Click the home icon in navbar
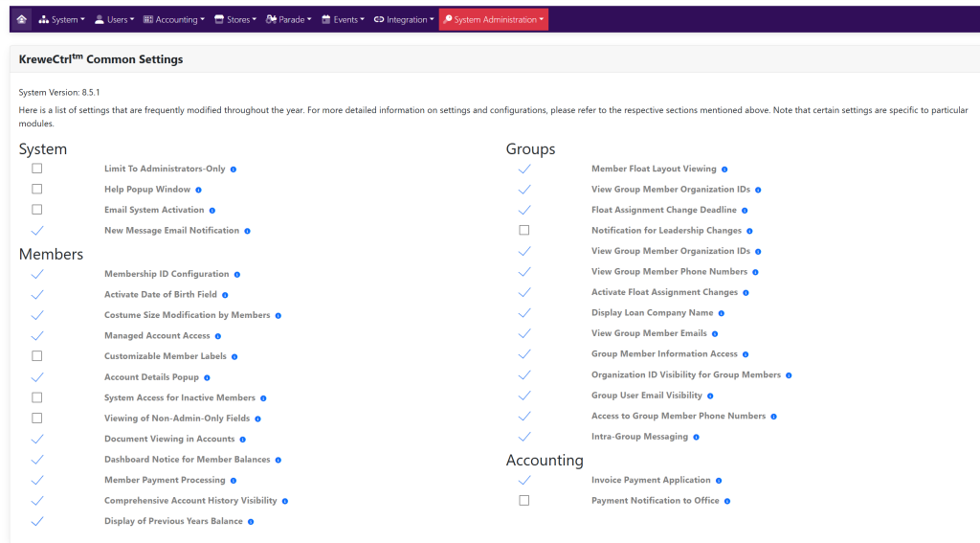980x543 pixels. pyautogui.click(x=21, y=19)
